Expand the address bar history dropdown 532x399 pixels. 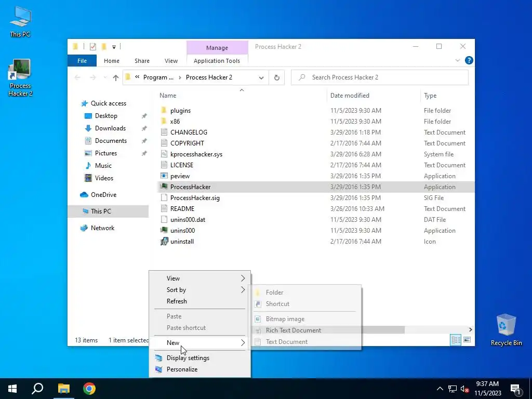click(x=261, y=78)
